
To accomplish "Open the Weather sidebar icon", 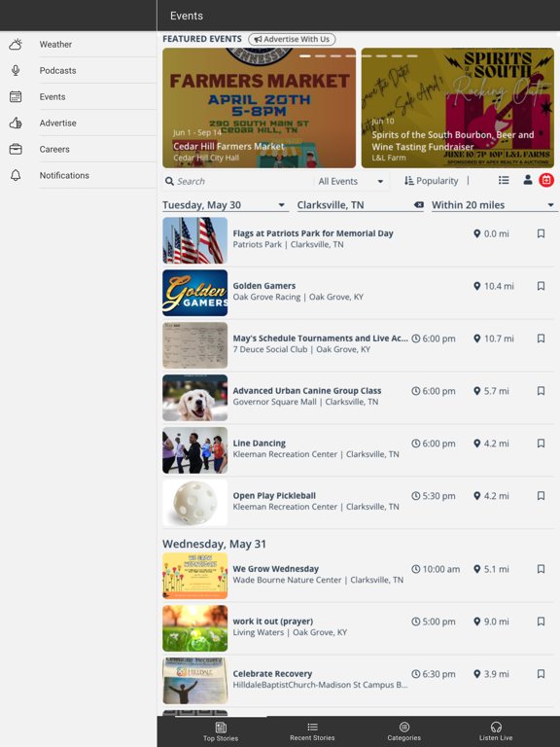I will coord(16,45).
